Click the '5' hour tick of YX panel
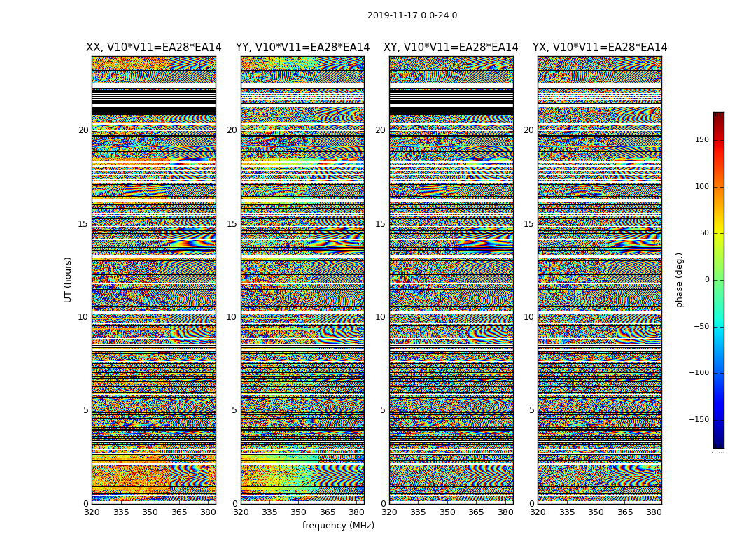The height and width of the screenshot is (560, 735). click(x=531, y=410)
